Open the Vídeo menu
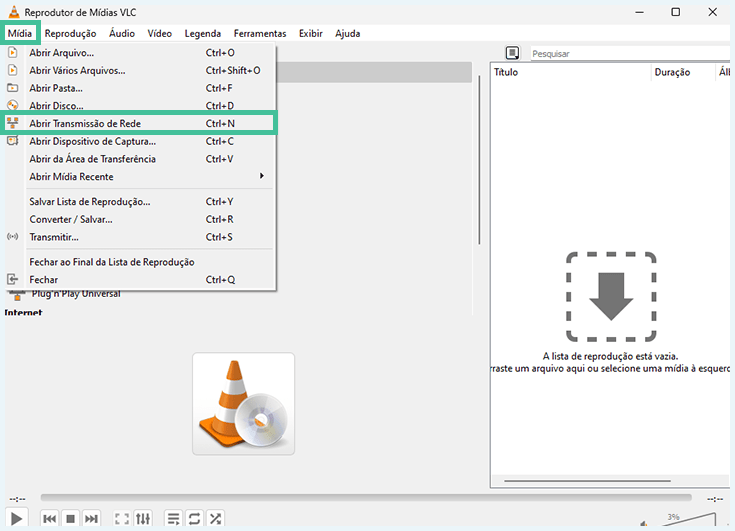 click(159, 33)
